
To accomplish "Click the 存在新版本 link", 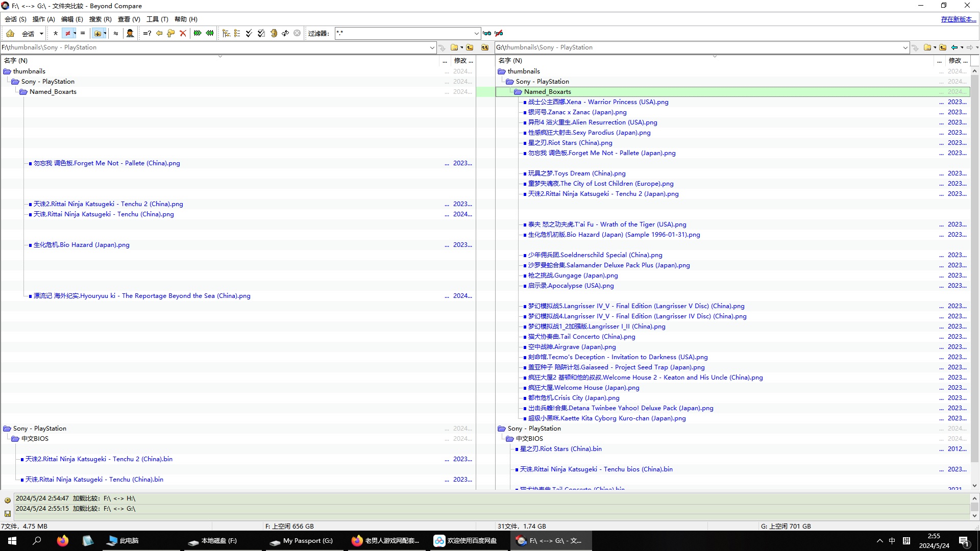I will click(958, 19).
